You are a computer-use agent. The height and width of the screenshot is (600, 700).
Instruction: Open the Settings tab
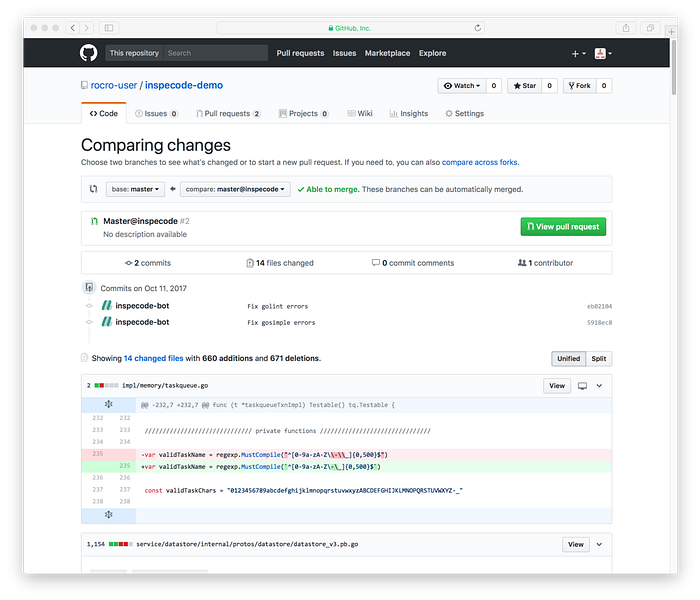click(464, 113)
